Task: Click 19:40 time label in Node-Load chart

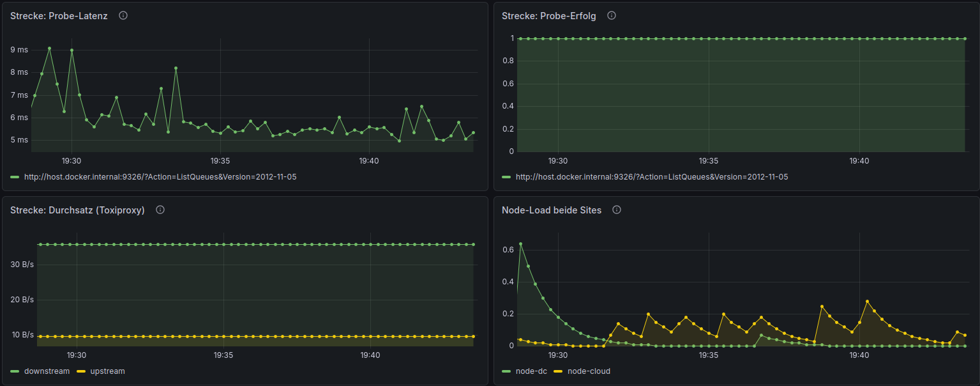Action: [x=859, y=355]
